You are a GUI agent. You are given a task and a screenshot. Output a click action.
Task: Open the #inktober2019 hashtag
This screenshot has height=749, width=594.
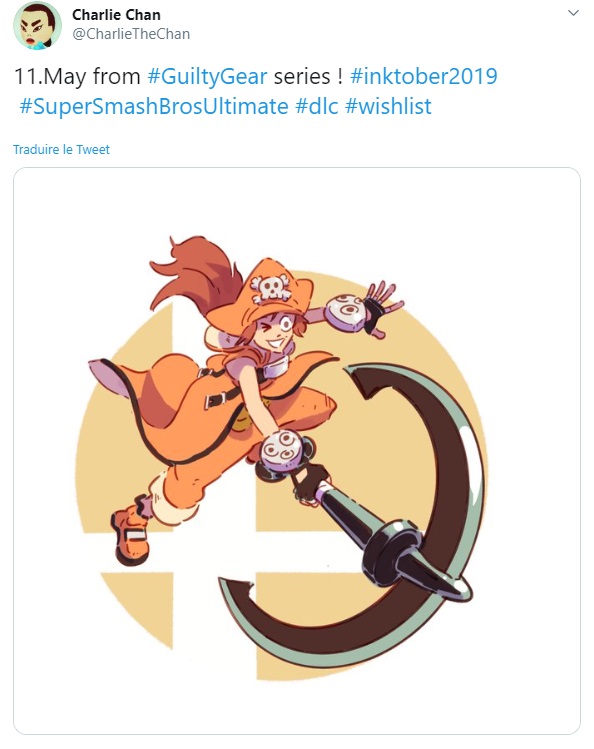424,76
